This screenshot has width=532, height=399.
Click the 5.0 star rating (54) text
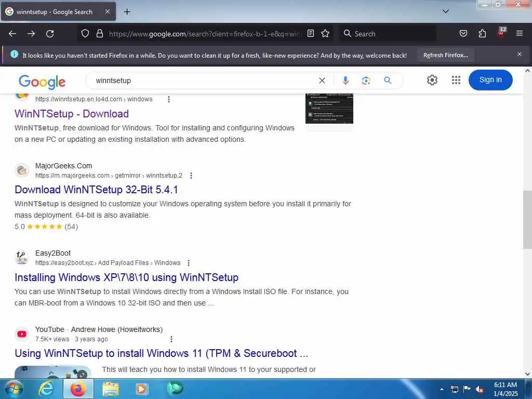click(x=46, y=227)
